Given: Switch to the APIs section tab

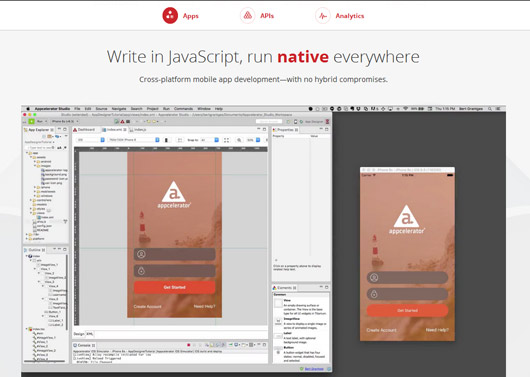Looking at the screenshot, I should click(257, 16).
